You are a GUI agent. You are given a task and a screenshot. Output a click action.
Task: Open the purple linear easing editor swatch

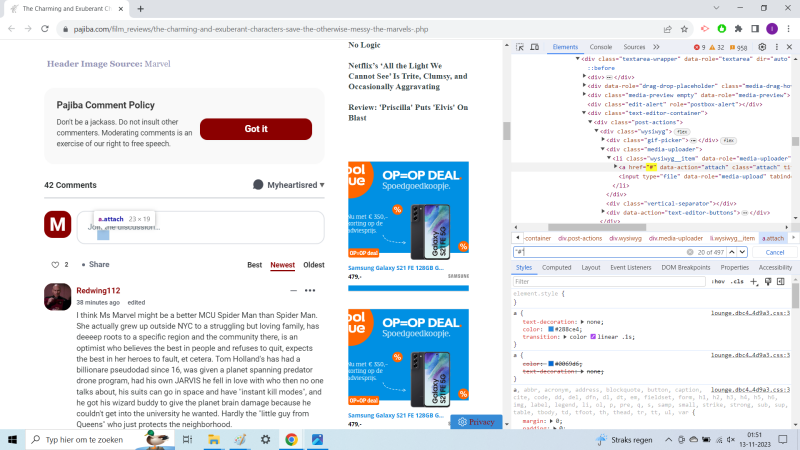tap(593, 337)
